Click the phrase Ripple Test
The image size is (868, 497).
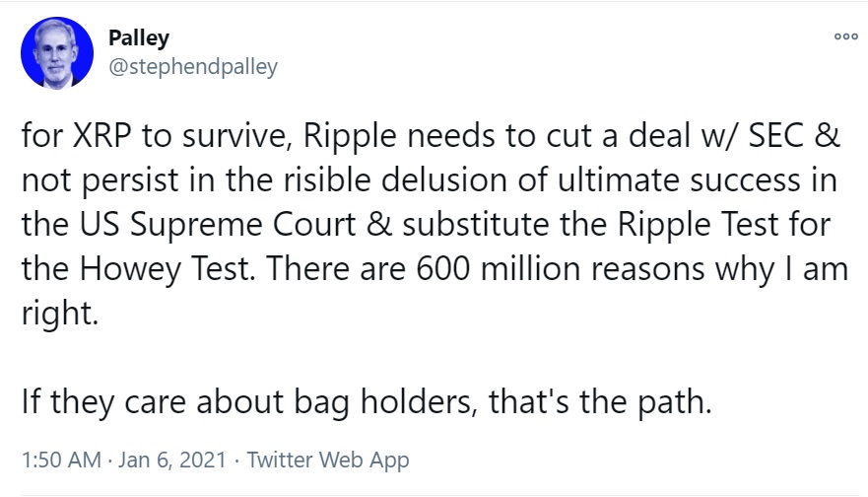coord(698,225)
